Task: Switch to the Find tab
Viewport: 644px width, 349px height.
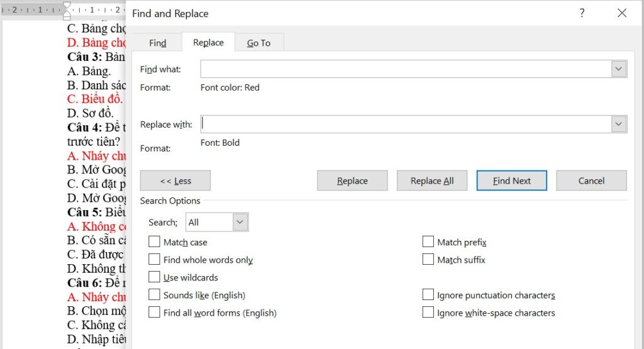Action: click(x=158, y=43)
